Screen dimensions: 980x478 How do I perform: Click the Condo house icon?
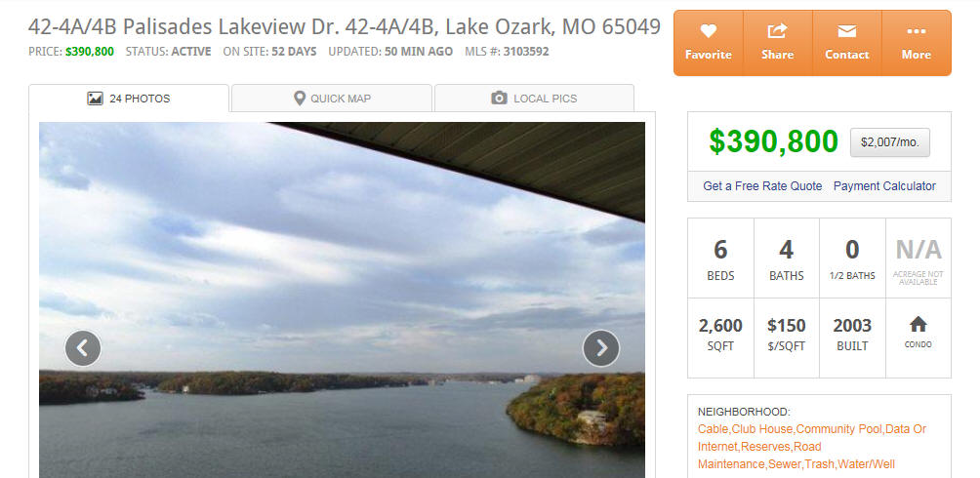pyautogui.click(x=919, y=324)
